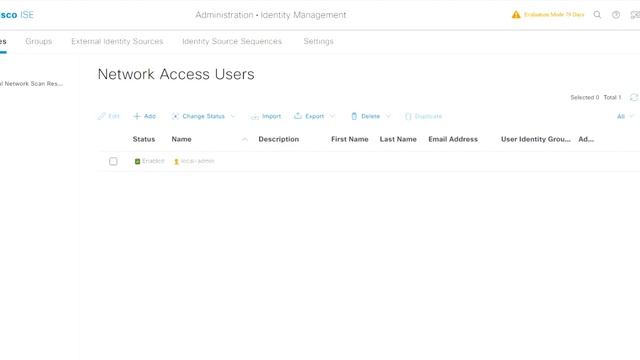Switch to External Identity Sources tab
Image resolution: width=640 pixels, height=360 pixels.
[117, 41]
